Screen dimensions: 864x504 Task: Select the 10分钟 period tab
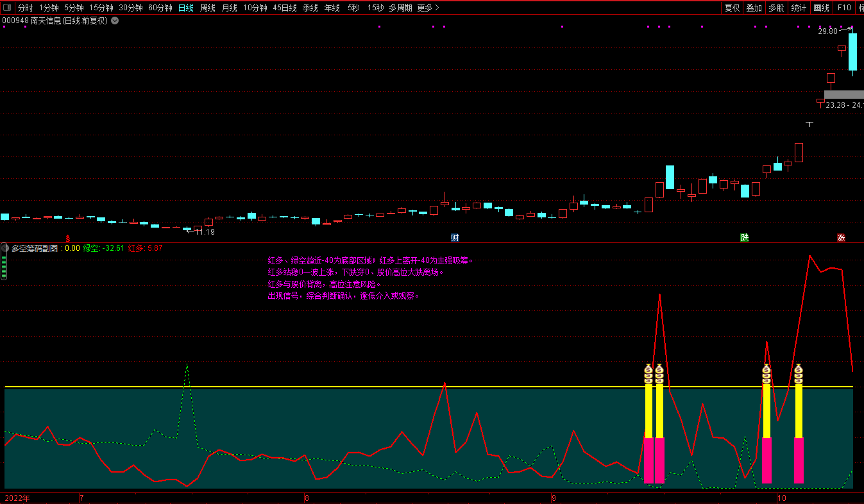tap(255, 8)
